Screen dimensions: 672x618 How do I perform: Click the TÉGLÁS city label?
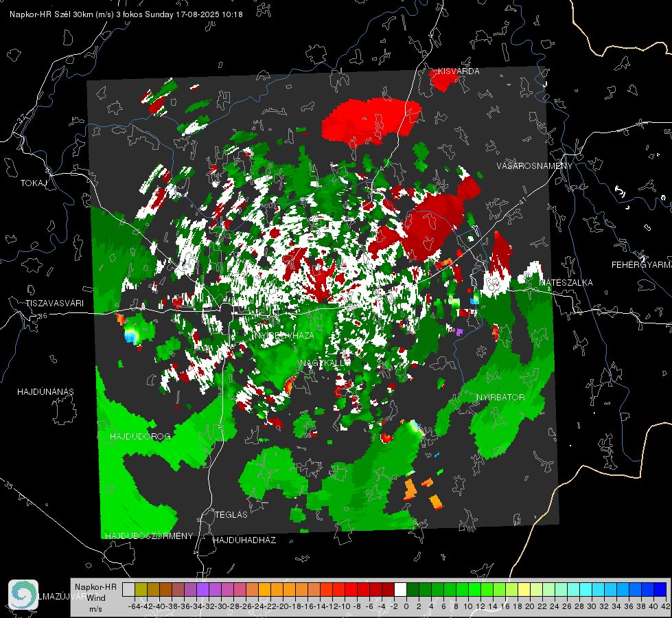[231, 515]
